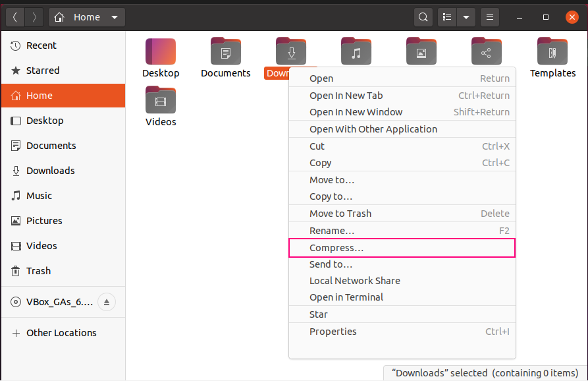Select Home in the sidebar

[x=63, y=96]
